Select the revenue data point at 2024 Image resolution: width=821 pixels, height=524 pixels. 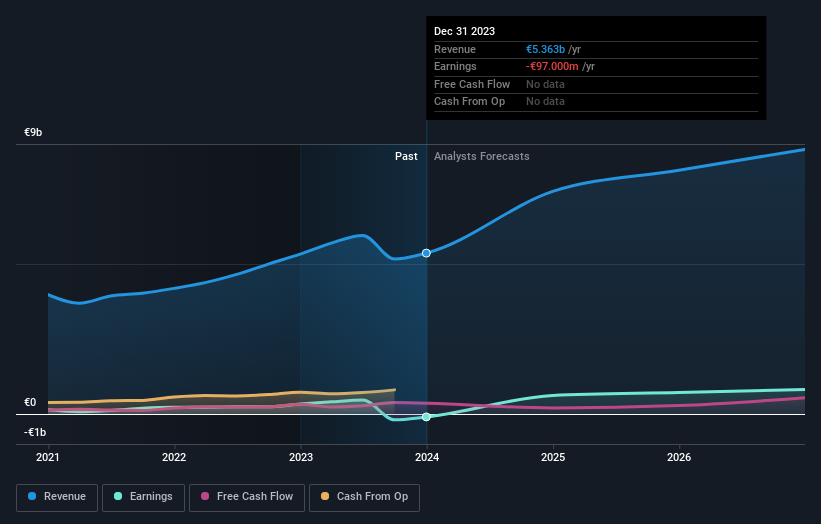tap(426, 253)
